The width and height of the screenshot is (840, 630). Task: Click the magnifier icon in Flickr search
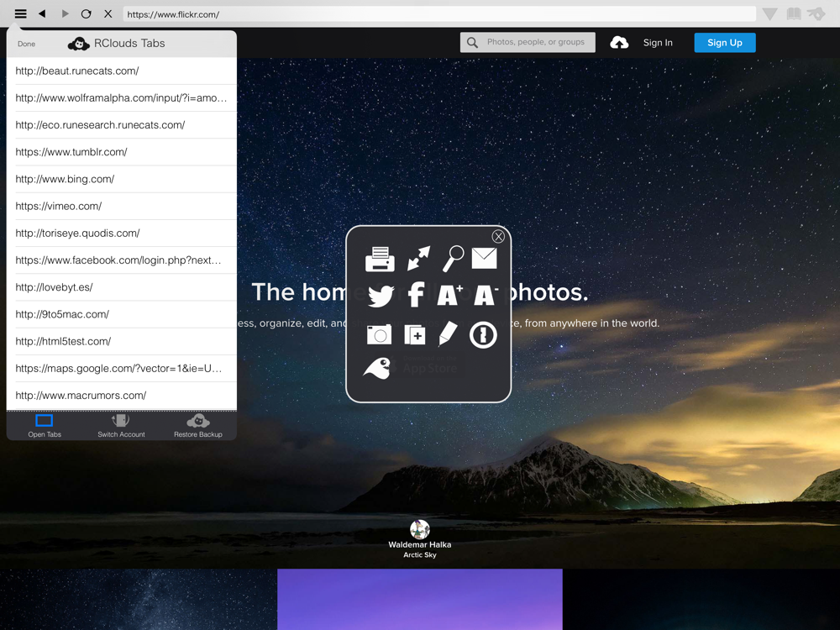472,42
